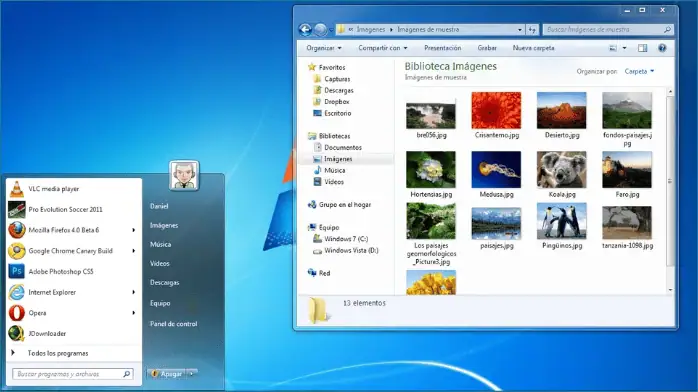Launch Pro Evolution Soccer 2011 icon
Image resolution: width=698 pixels, height=392 pixels.
[16, 209]
